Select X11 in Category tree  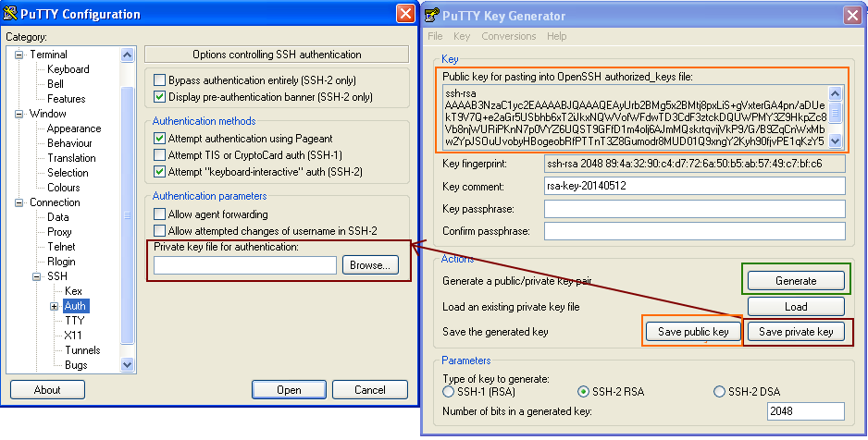pos(73,335)
